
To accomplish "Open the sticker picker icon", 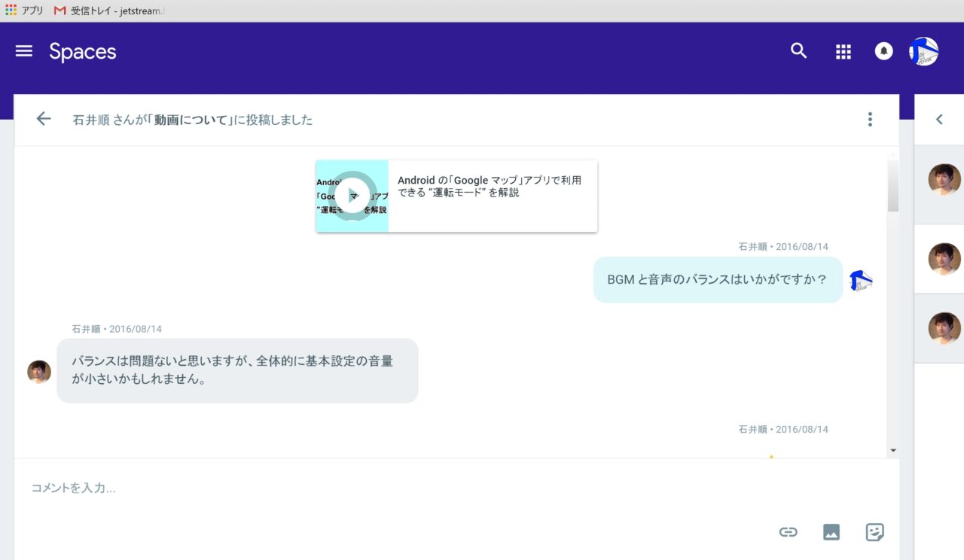I will click(874, 532).
